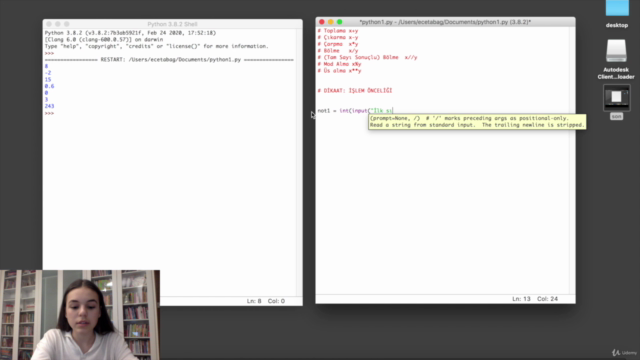Image resolution: width=640 pixels, height=360 pixels.
Task: Click the 'Ln: 13' indicator in editor status bar
Action: pyautogui.click(x=521, y=299)
